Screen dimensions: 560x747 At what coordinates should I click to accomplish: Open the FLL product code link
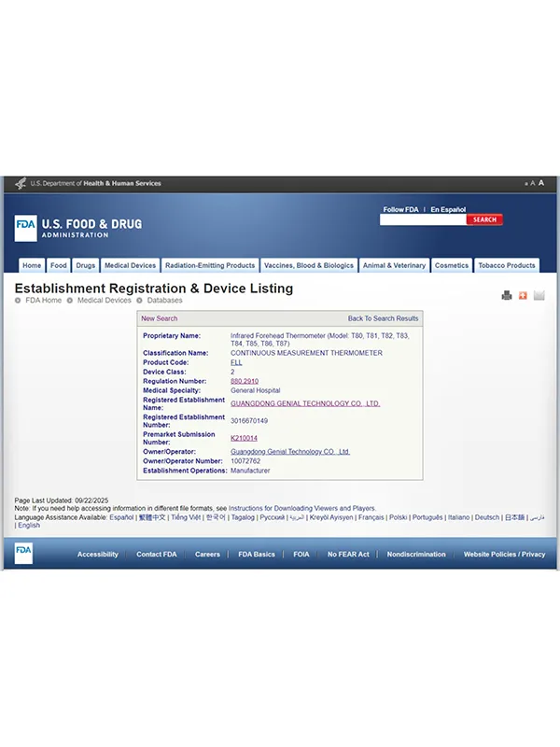click(236, 362)
